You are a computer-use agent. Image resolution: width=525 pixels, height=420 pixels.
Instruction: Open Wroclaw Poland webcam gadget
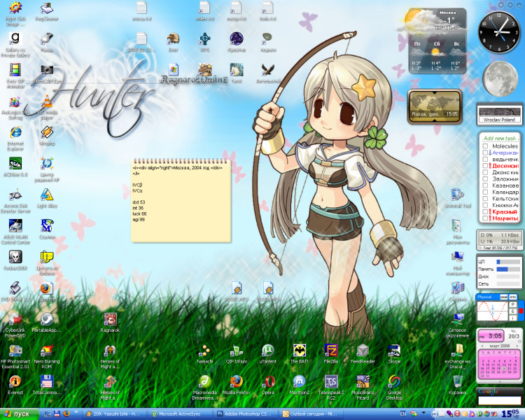(x=499, y=115)
